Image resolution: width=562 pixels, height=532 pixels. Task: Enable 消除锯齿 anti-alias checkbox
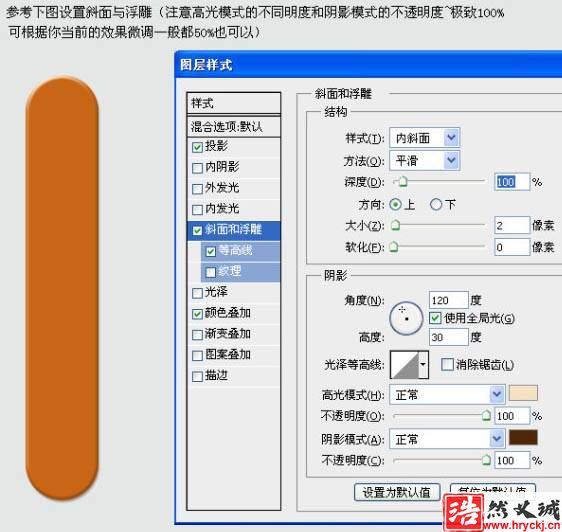[447, 364]
